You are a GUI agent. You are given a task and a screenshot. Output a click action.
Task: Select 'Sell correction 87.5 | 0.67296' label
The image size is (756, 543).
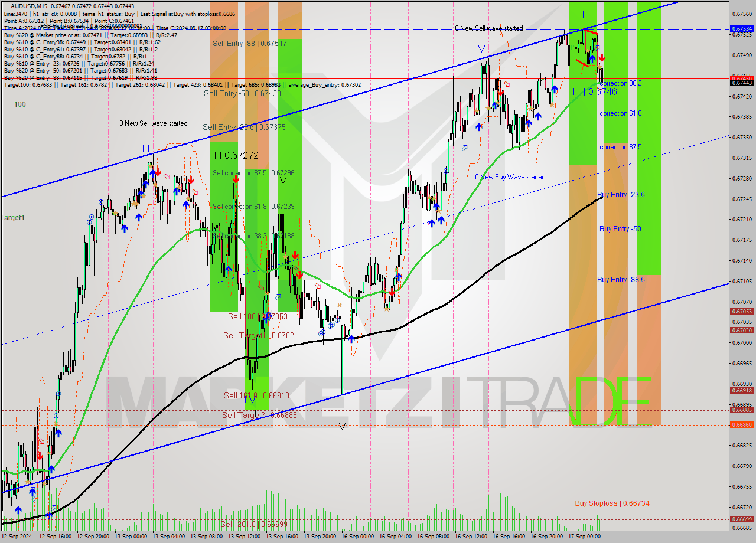[x=253, y=173]
